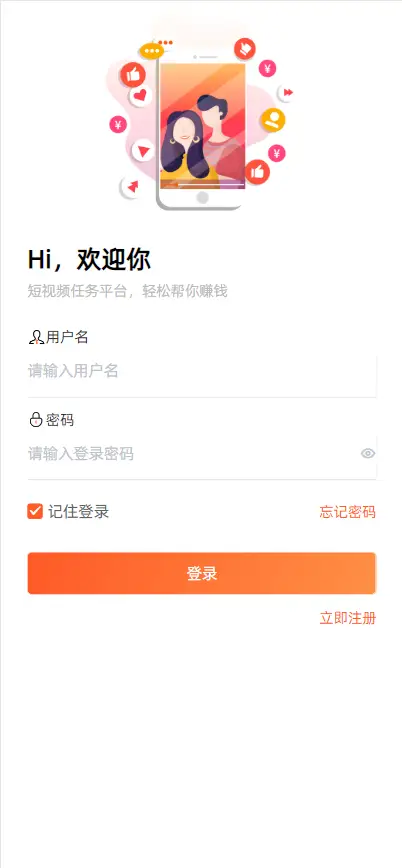
Task: Click the 记住登录 label text
Action: [78, 512]
